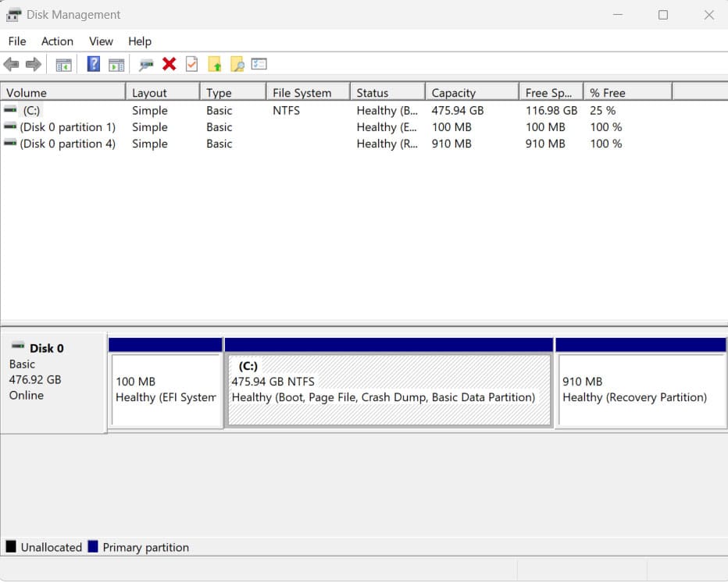
Task: Toggle Show/Hide Console Tree icon
Action: click(63, 65)
